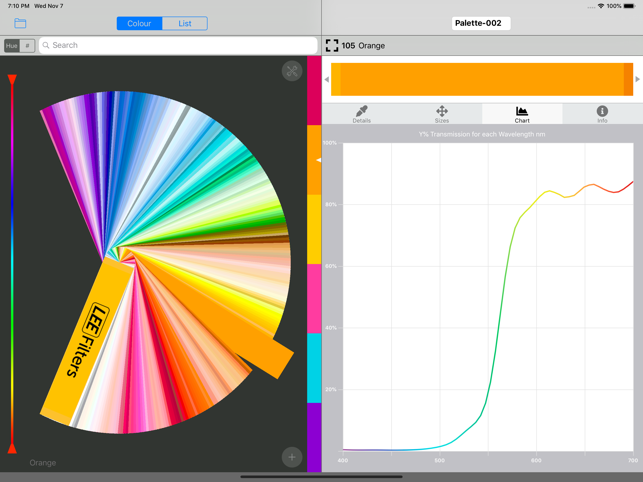Switch to List view
The width and height of the screenshot is (643, 482).
point(185,23)
